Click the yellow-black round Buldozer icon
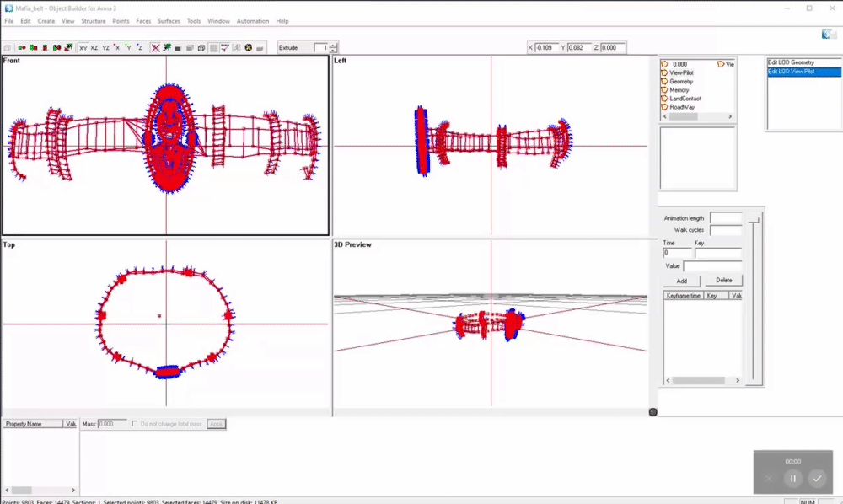 click(x=249, y=48)
